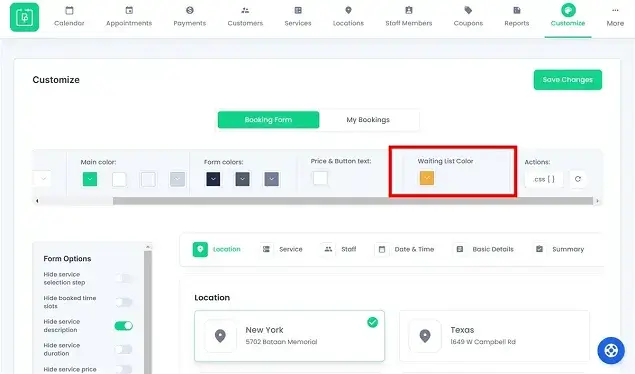Toggle Hide service duration switch
This screenshot has height=374, width=635.
pyautogui.click(x=124, y=349)
